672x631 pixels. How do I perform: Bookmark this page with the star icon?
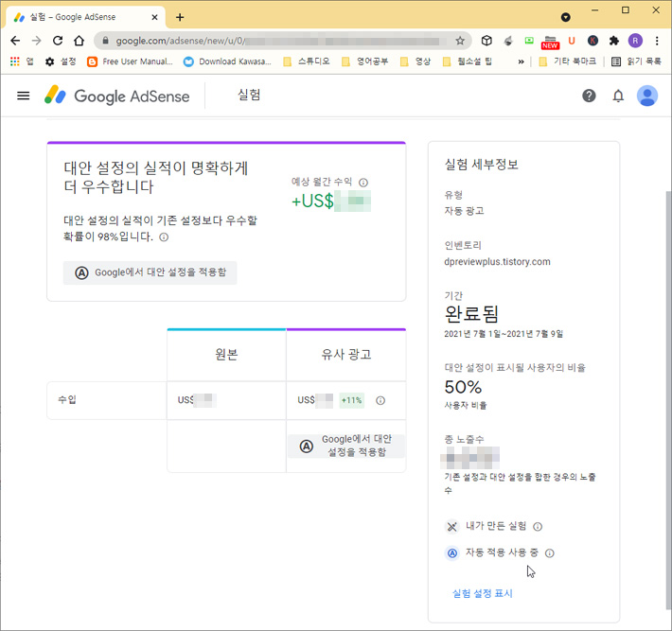point(460,41)
